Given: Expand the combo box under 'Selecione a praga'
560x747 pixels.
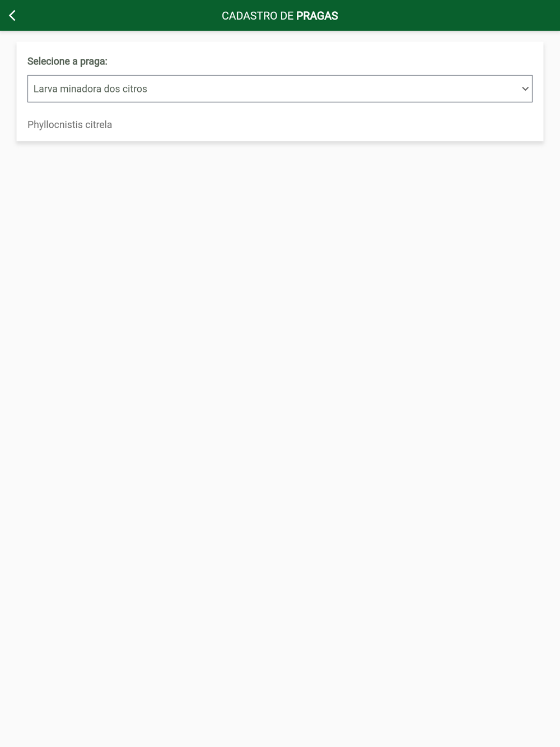Looking at the screenshot, I should click(x=280, y=88).
